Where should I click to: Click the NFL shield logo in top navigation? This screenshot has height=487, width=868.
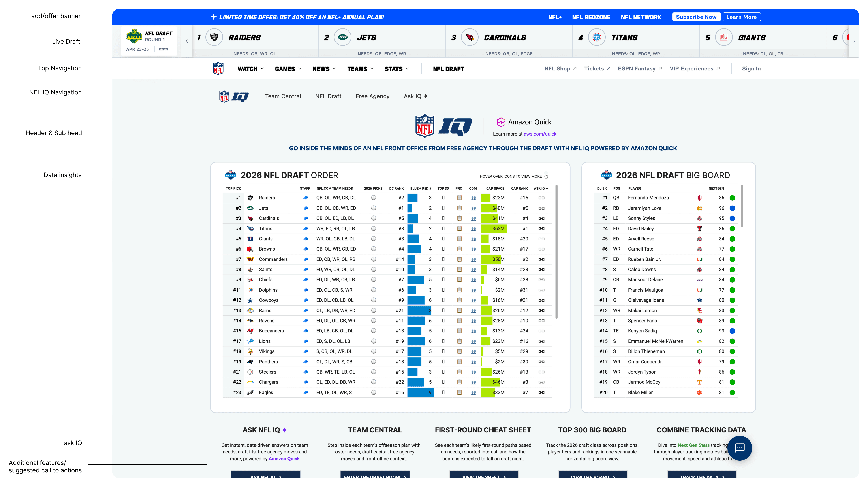pyautogui.click(x=218, y=68)
